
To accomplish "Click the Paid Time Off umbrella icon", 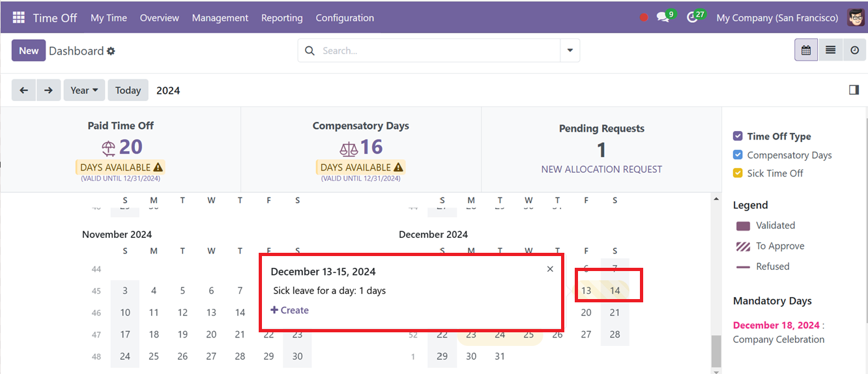I will (x=108, y=147).
